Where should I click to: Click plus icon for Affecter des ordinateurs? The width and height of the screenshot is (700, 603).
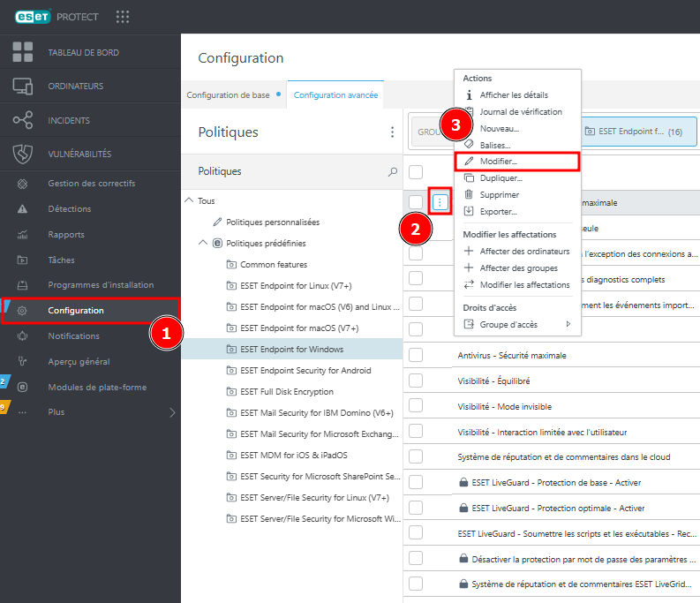coord(469,251)
